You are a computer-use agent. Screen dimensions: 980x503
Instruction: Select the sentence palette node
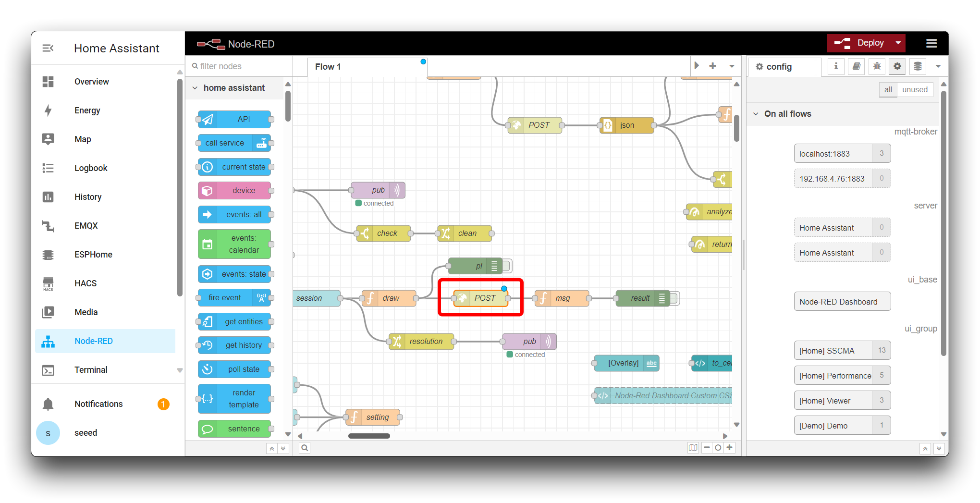pyautogui.click(x=234, y=429)
